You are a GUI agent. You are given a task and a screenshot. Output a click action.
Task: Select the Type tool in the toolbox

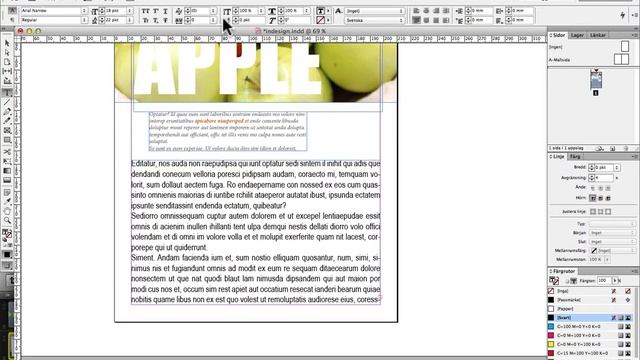tap(7, 93)
